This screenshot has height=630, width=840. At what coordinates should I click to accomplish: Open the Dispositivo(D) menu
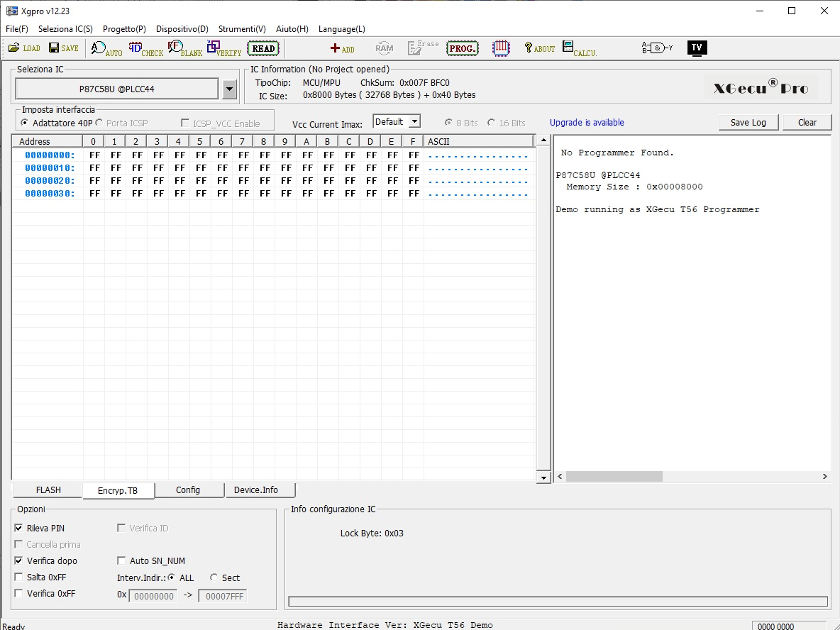click(x=182, y=29)
